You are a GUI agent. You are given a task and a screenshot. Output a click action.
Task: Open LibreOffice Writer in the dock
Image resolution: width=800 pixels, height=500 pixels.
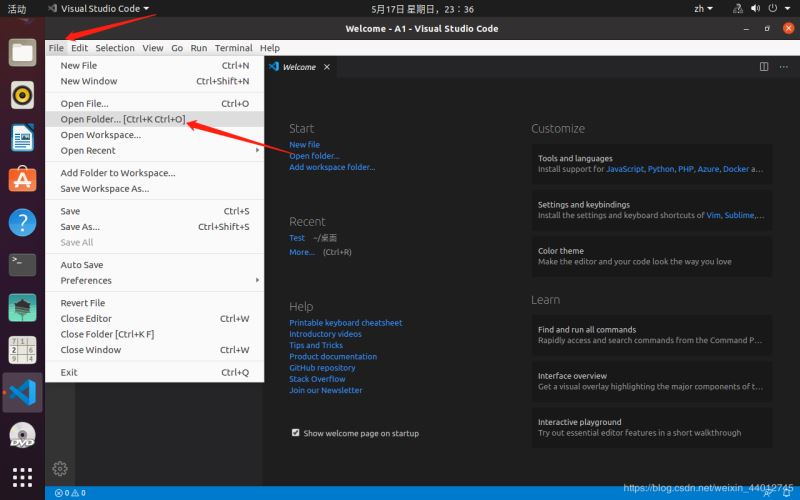click(x=22, y=137)
